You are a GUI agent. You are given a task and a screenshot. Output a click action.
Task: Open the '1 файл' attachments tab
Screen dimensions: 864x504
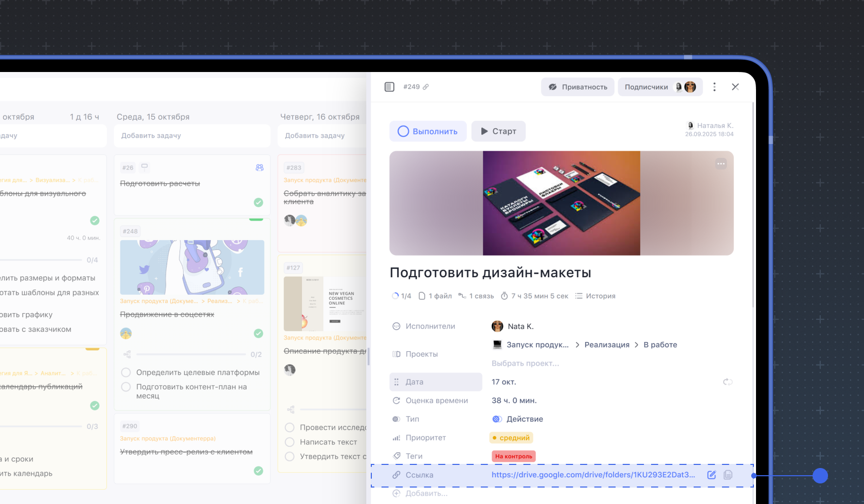pos(435,296)
